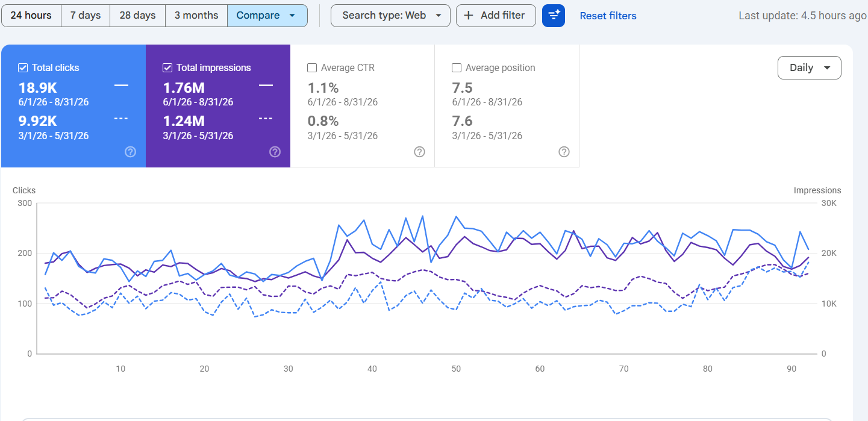This screenshot has height=421, width=868.
Task: Uncheck the Total impressions checkbox
Action: pyautogui.click(x=167, y=68)
